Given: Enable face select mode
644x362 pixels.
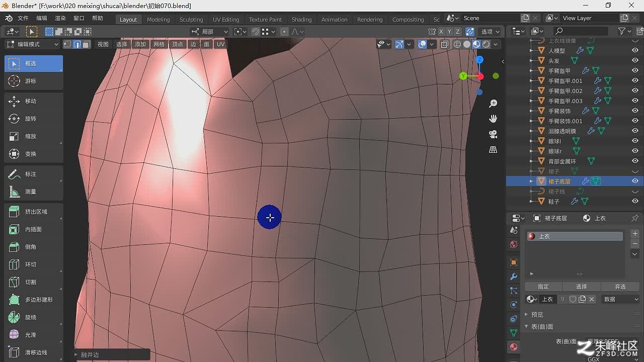Looking at the screenshot, I should point(86,44).
